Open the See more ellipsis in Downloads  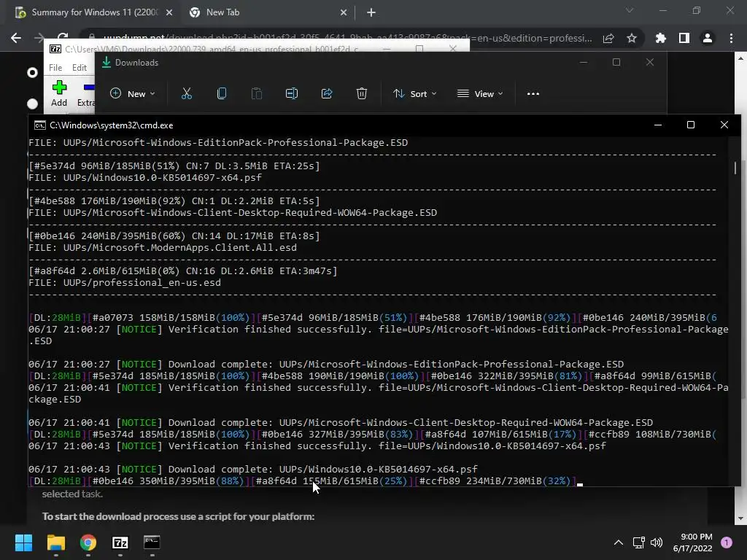(533, 94)
